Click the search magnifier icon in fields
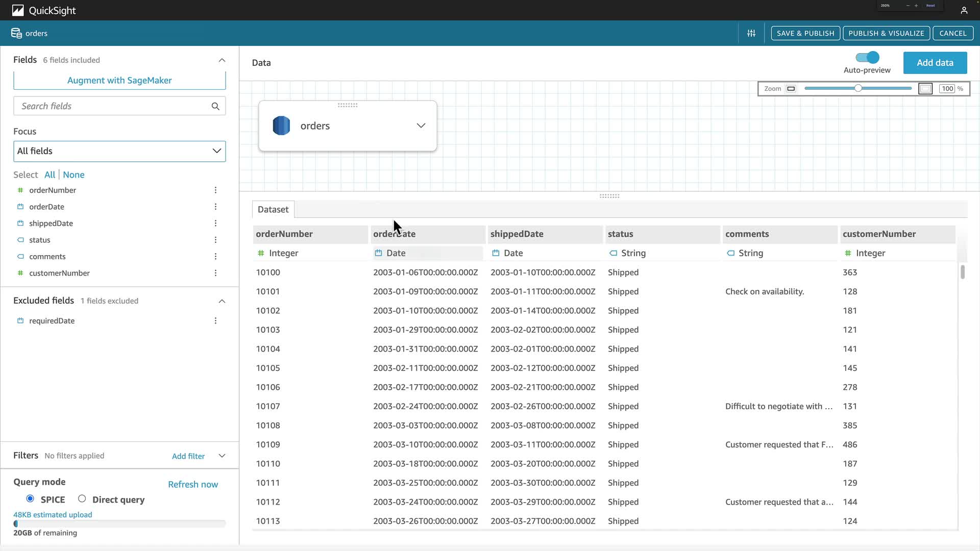Image resolution: width=980 pixels, height=551 pixels. point(215,106)
